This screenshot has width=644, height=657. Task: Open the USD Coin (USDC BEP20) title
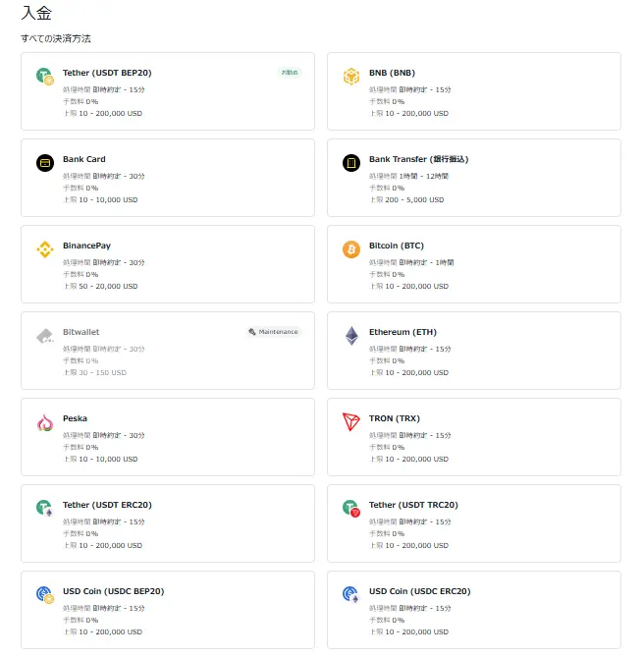pos(114,591)
